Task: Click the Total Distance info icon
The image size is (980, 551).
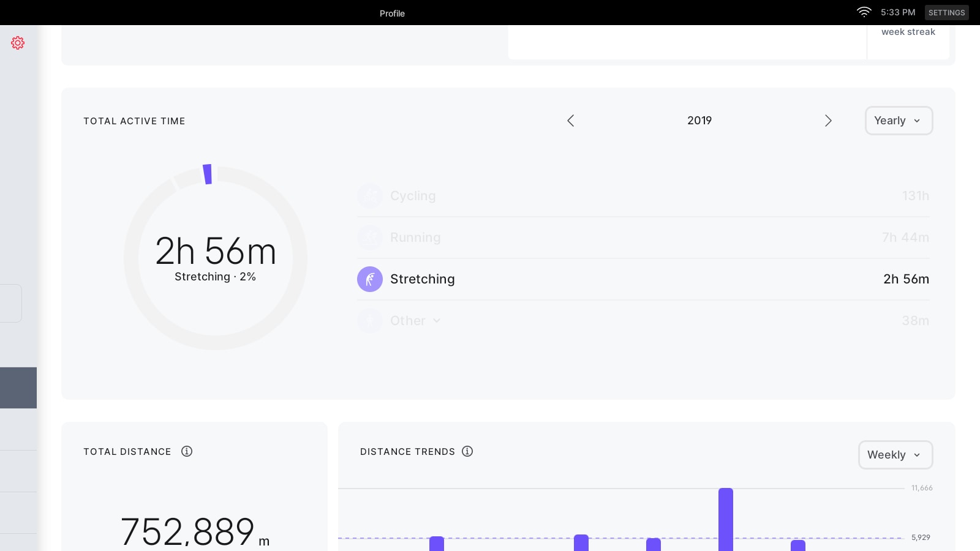Action: tap(187, 451)
